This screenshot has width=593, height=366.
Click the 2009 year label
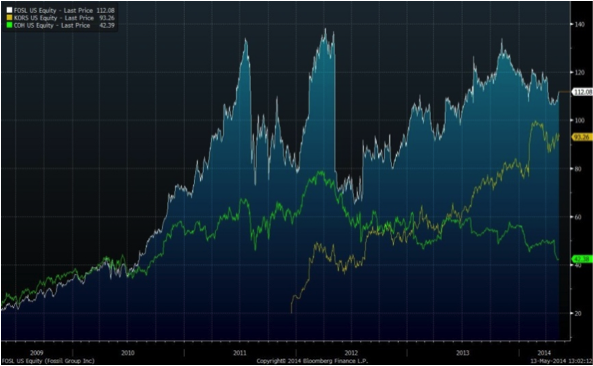[37, 353]
